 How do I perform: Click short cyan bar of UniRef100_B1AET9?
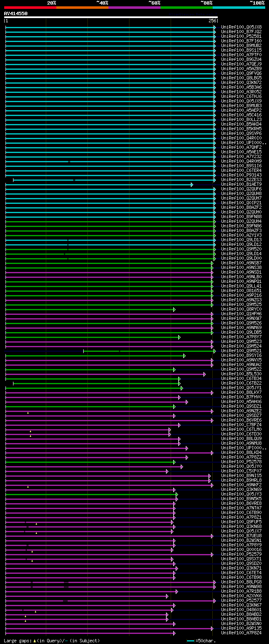pos(99,185)
